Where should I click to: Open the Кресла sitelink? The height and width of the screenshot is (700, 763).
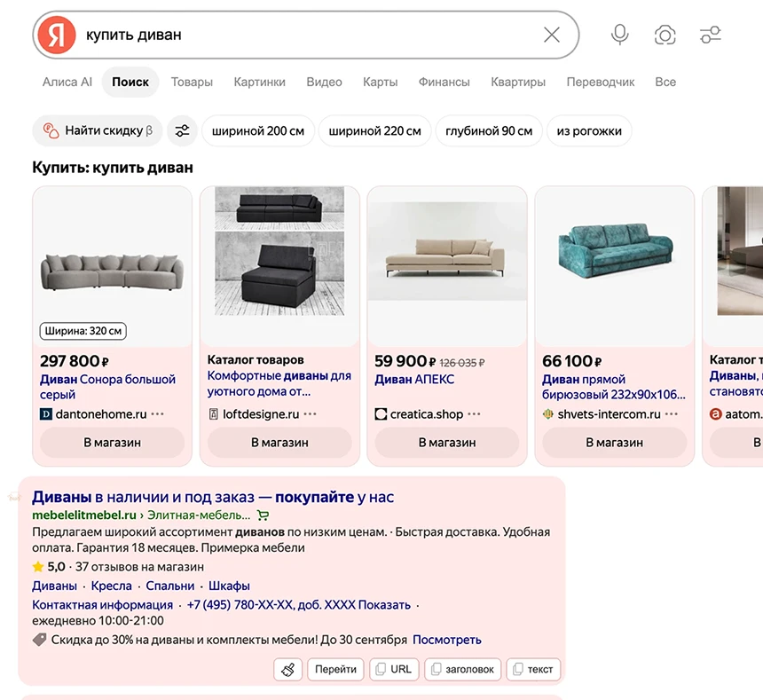coord(112,586)
